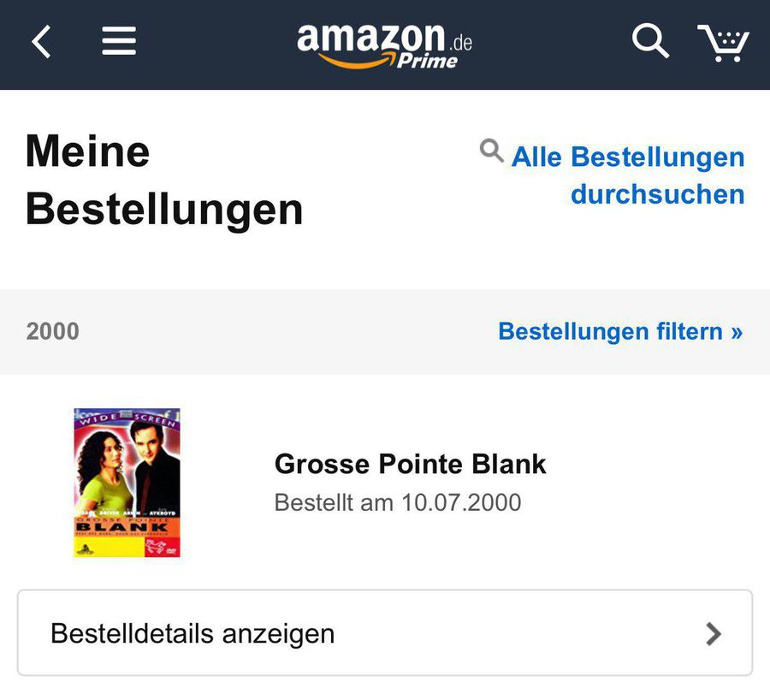Click the word durchsuchen in the search link
Screen dimensions: 770x700
point(657,194)
